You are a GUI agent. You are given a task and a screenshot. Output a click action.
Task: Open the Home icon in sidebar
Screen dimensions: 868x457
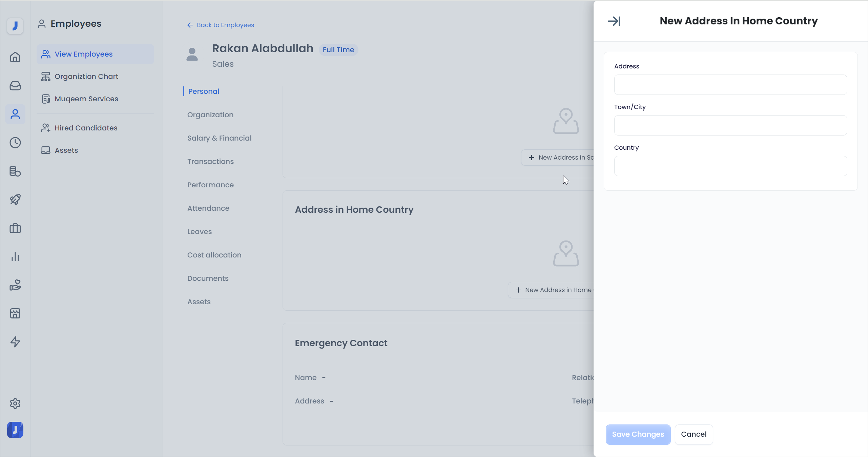(15, 57)
